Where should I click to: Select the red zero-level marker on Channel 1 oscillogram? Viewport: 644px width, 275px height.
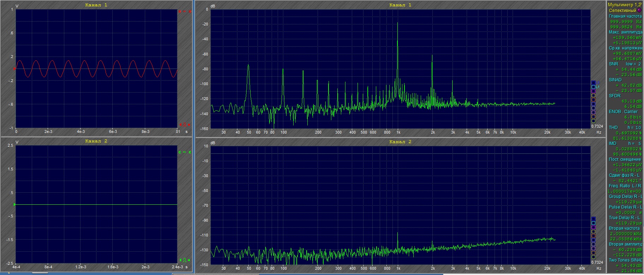pos(14,69)
